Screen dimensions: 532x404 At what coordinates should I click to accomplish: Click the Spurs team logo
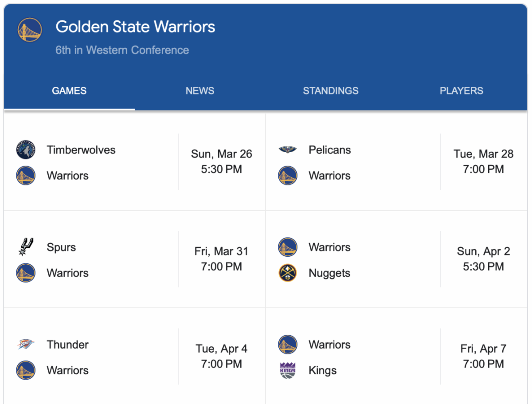point(26,247)
